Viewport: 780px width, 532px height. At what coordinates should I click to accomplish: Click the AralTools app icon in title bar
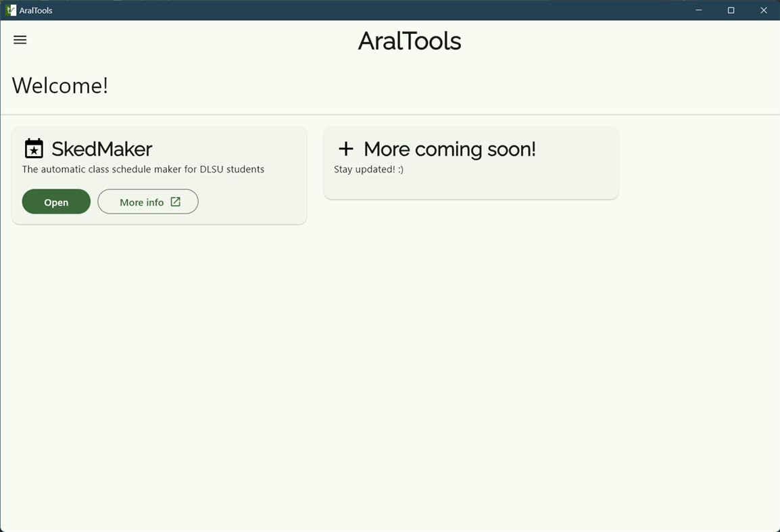pyautogui.click(x=10, y=10)
